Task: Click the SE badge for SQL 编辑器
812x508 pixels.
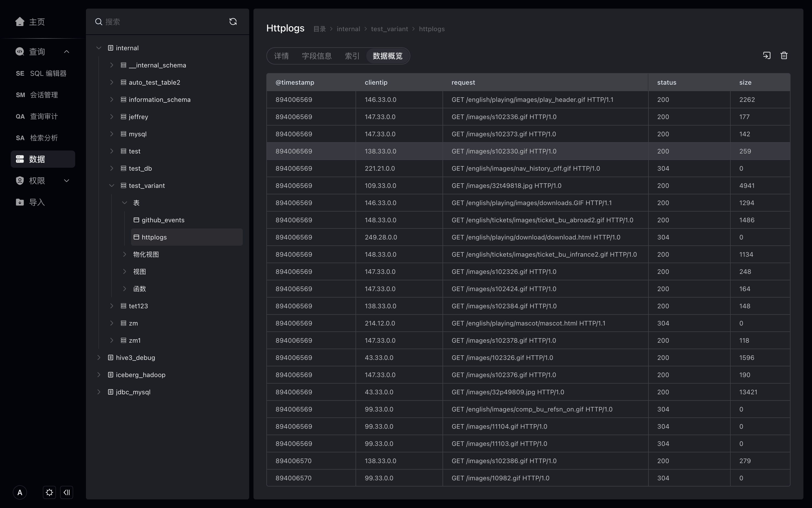Action: (20, 73)
